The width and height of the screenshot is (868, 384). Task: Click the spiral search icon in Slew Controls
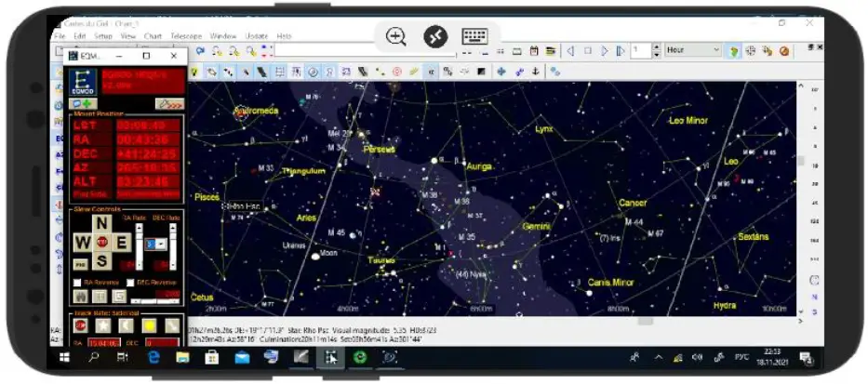click(x=119, y=297)
